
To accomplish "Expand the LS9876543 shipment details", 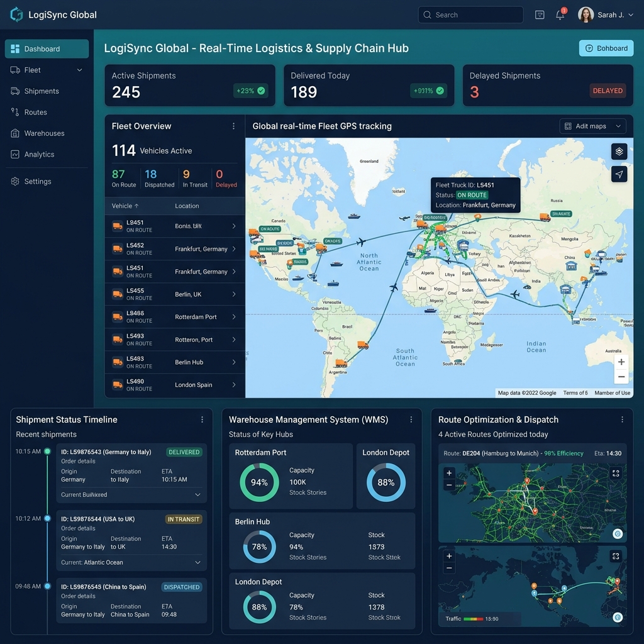I will pyautogui.click(x=197, y=494).
